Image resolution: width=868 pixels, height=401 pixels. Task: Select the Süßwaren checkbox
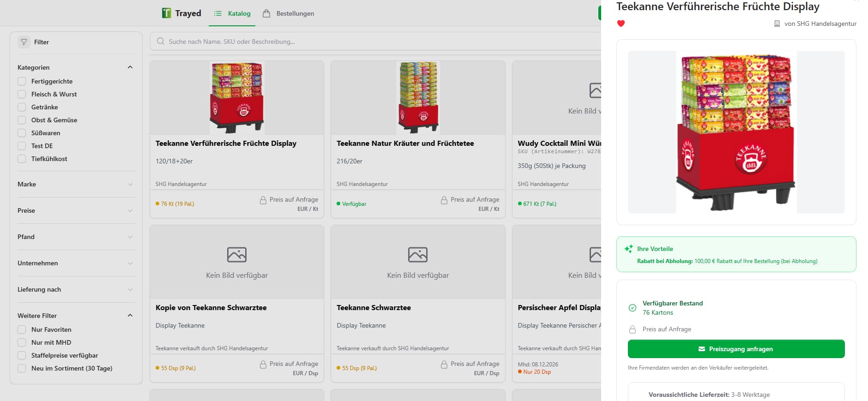(22, 133)
